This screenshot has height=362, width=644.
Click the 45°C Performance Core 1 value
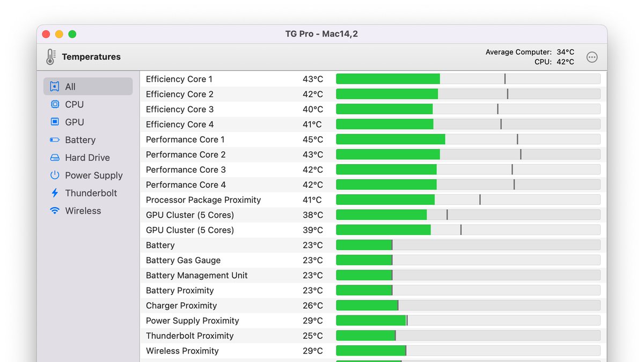click(313, 139)
